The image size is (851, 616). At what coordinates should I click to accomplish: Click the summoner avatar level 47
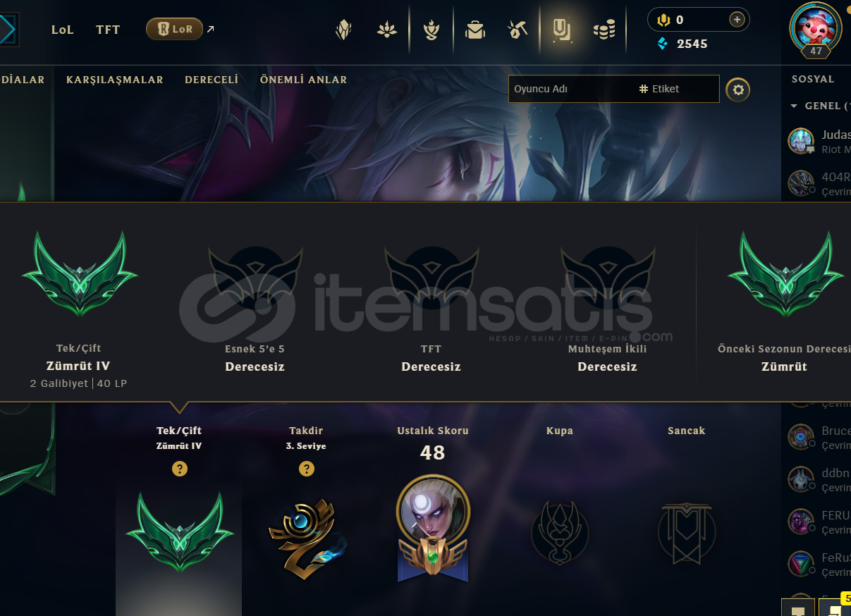(x=815, y=29)
